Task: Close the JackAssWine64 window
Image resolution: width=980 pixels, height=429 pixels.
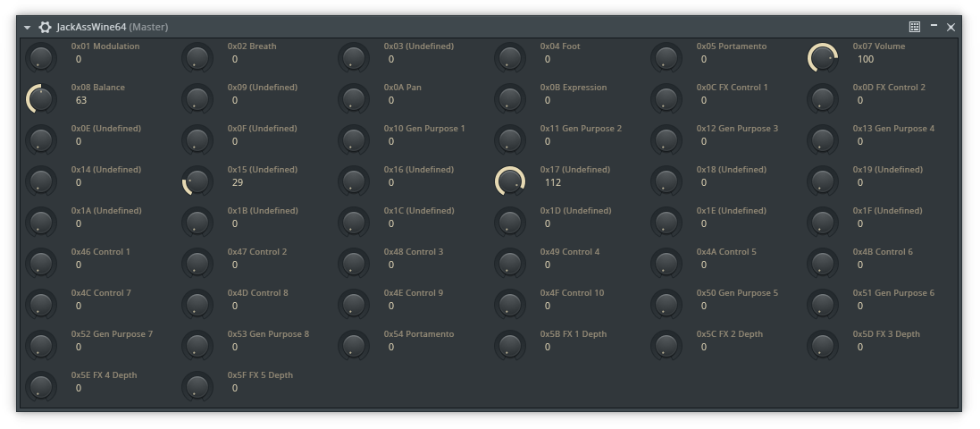Action: [x=951, y=27]
